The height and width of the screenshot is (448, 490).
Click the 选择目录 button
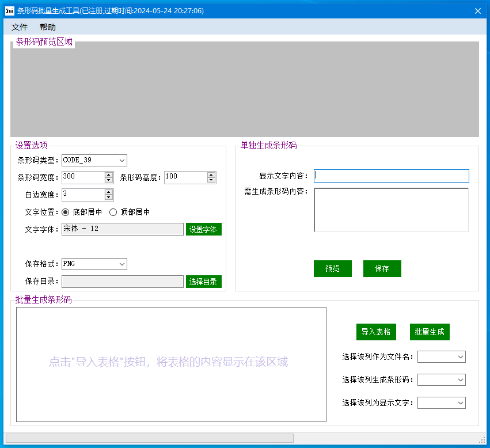tap(204, 282)
